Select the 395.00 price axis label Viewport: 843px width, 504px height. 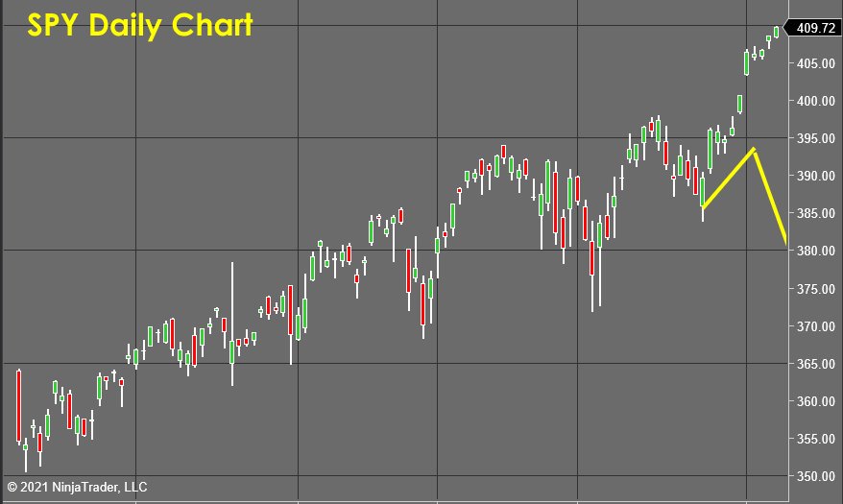pos(815,138)
